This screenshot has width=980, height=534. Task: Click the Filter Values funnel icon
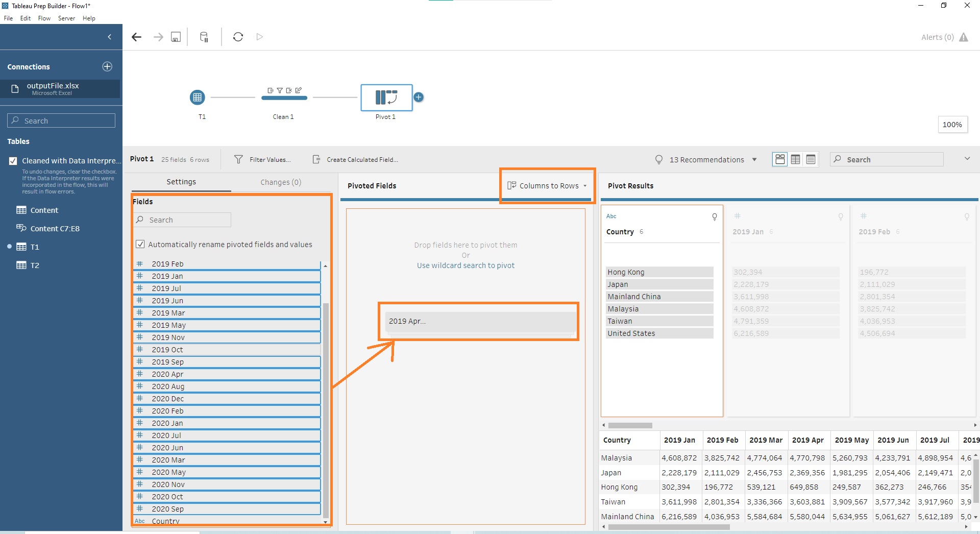pos(238,159)
